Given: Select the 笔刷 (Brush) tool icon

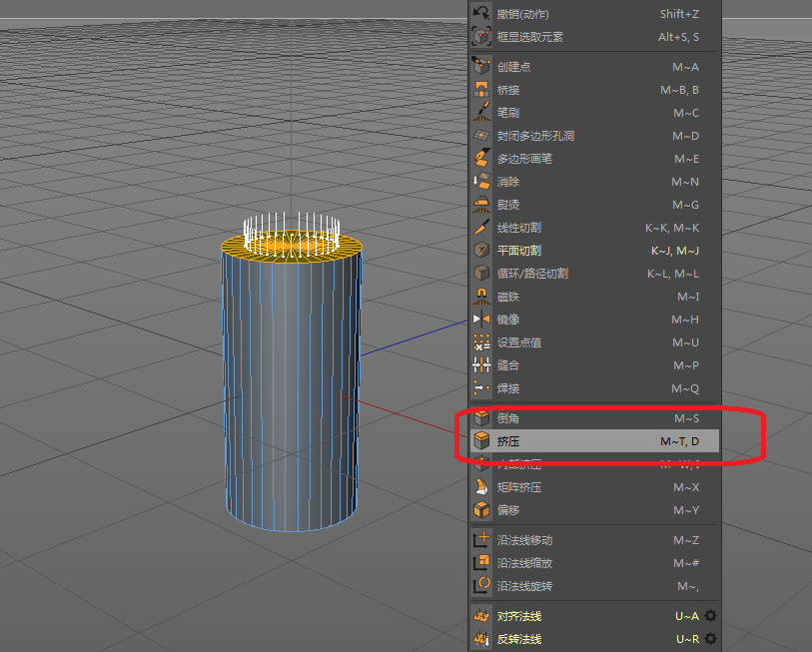Looking at the screenshot, I should [481, 113].
